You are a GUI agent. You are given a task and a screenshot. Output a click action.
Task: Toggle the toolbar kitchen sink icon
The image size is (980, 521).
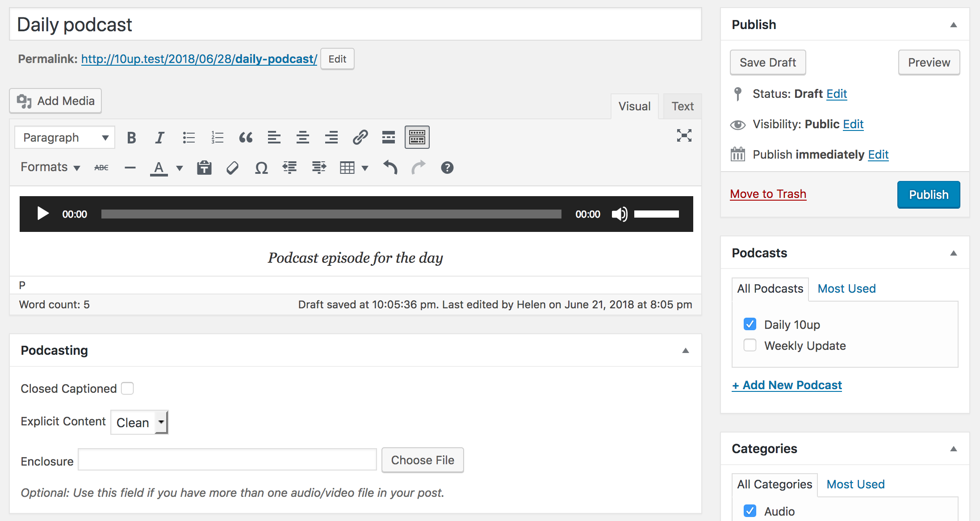pyautogui.click(x=417, y=137)
